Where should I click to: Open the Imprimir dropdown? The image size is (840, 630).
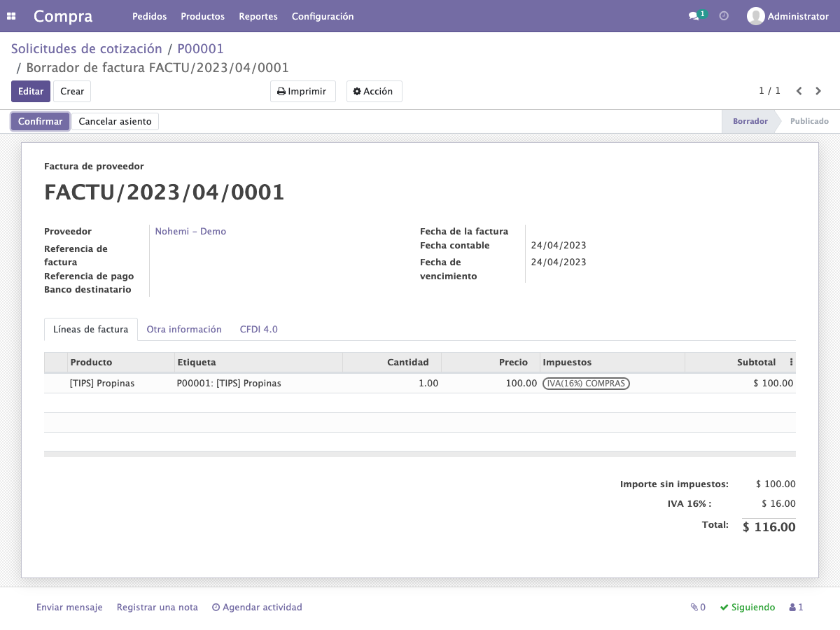[x=302, y=92]
